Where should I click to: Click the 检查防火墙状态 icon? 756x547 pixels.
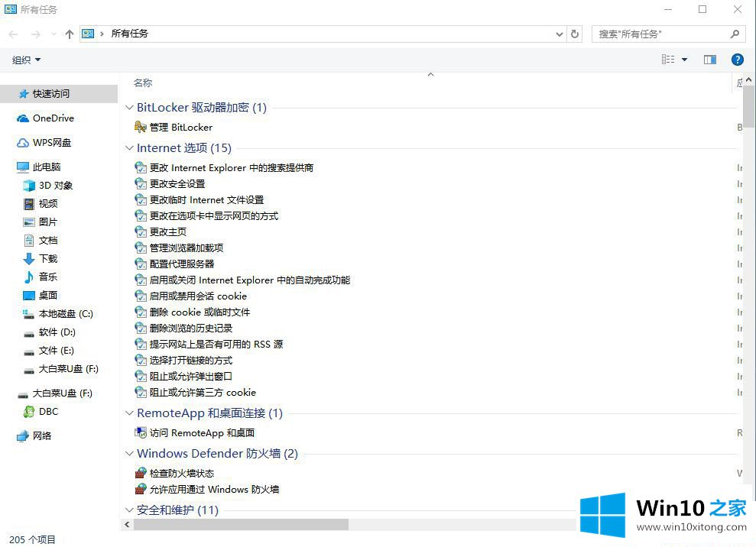[x=141, y=473]
